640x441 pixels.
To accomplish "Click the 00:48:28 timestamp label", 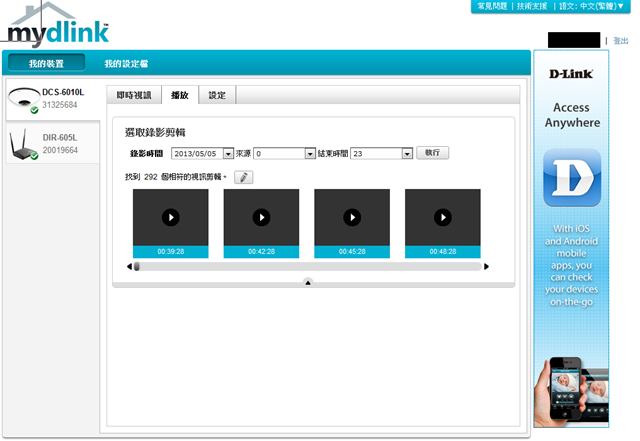I will pyautogui.click(x=442, y=252).
